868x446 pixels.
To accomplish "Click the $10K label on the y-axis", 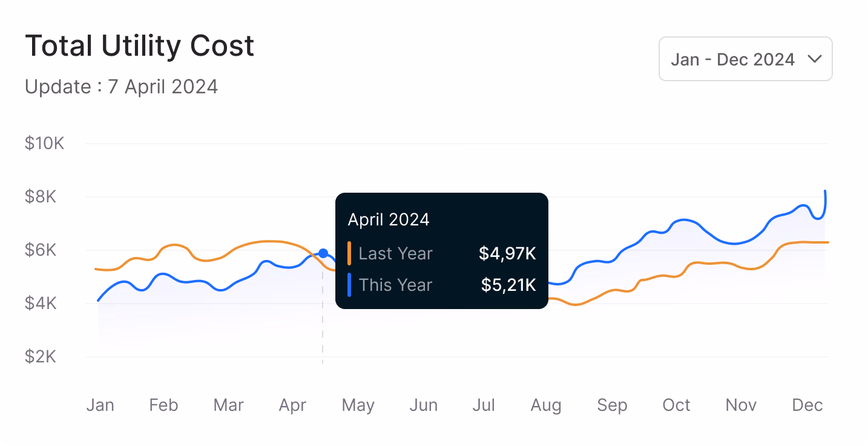I will coord(44,143).
